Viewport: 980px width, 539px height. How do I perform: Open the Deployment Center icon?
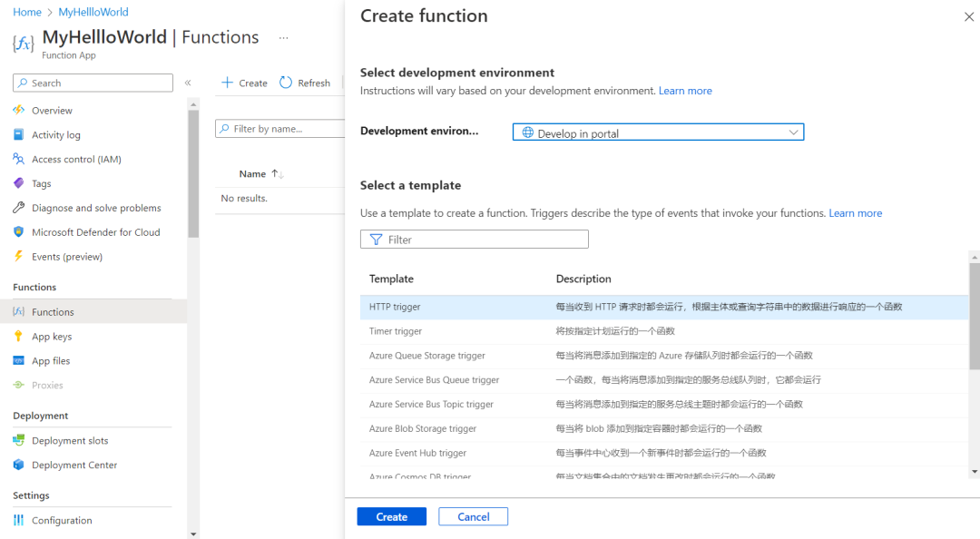[18, 465]
